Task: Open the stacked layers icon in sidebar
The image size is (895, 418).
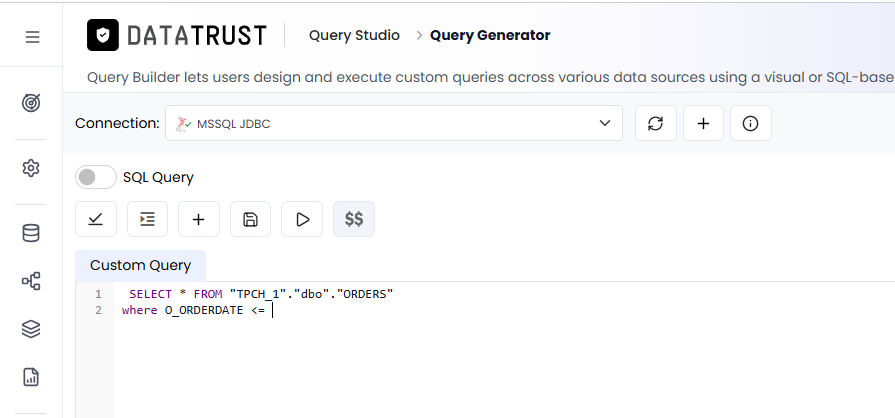Action: pyautogui.click(x=31, y=329)
